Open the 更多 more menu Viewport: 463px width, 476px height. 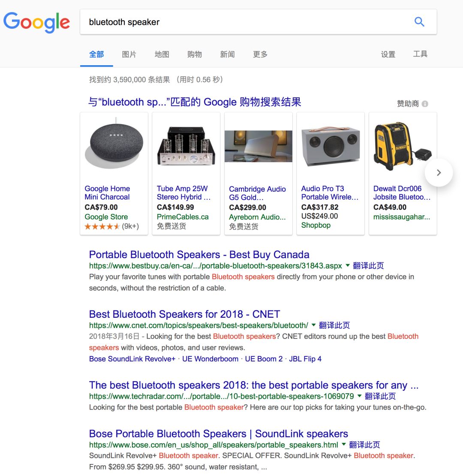tap(260, 54)
